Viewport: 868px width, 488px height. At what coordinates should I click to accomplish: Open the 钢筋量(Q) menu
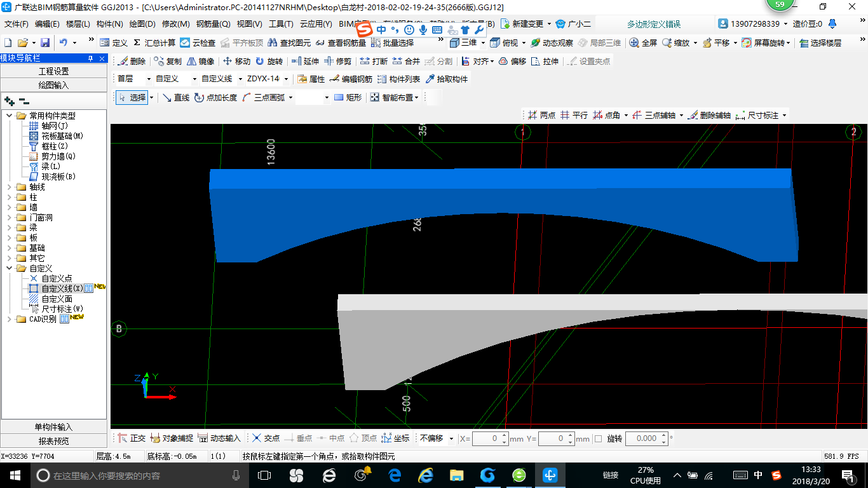coord(213,24)
